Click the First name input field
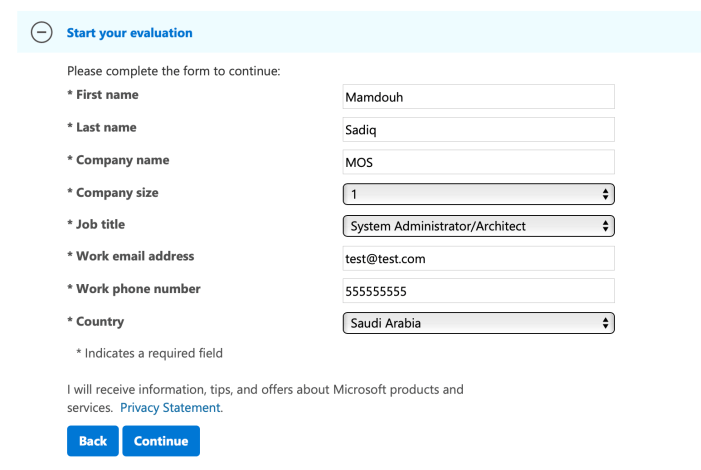 pyautogui.click(x=478, y=97)
